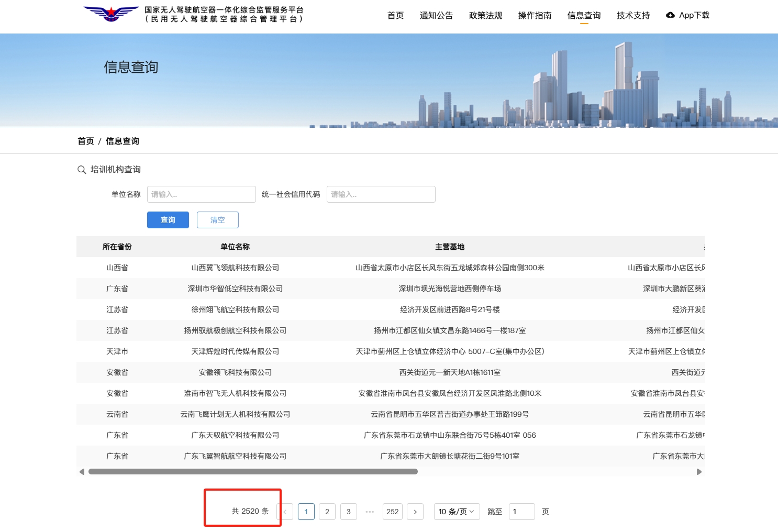Go to page 252 in pagination
This screenshot has width=778, height=532.
coord(393,512)
